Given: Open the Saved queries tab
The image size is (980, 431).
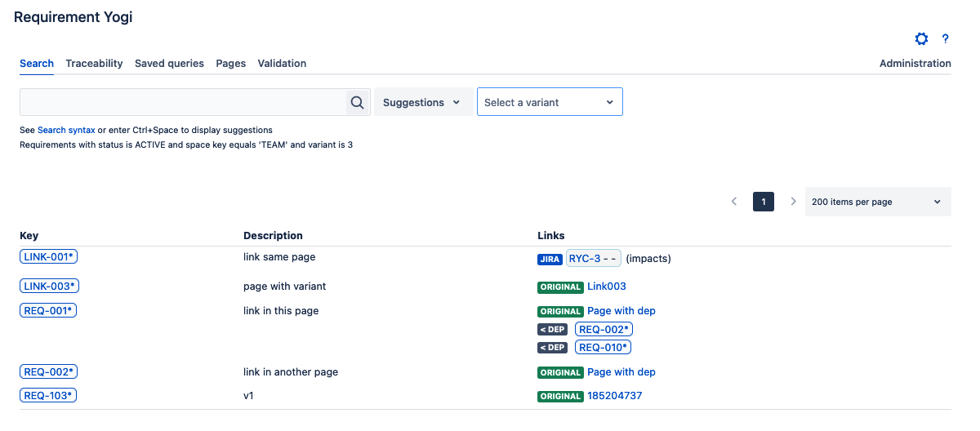Looking at the screenshot, I should click(x=169, y=64).
